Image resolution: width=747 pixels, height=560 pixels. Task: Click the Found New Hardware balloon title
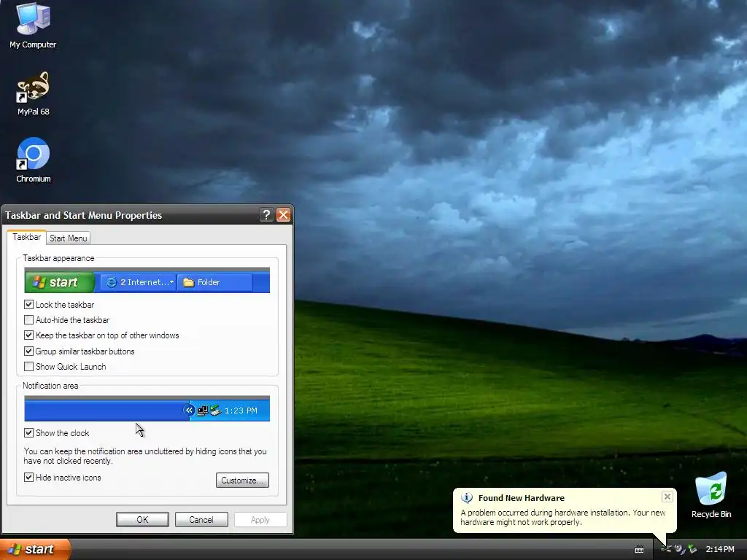[521, 498]
